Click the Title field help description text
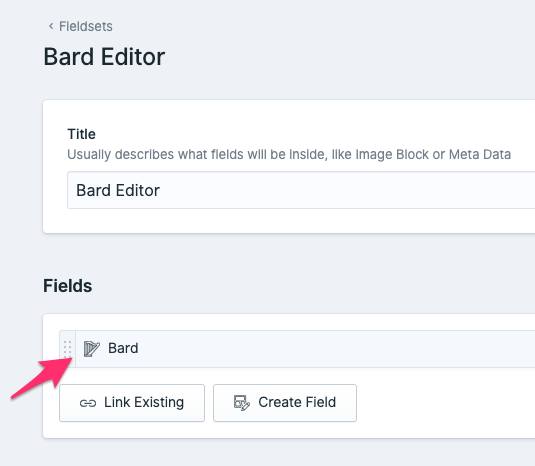 pos(289,154)
